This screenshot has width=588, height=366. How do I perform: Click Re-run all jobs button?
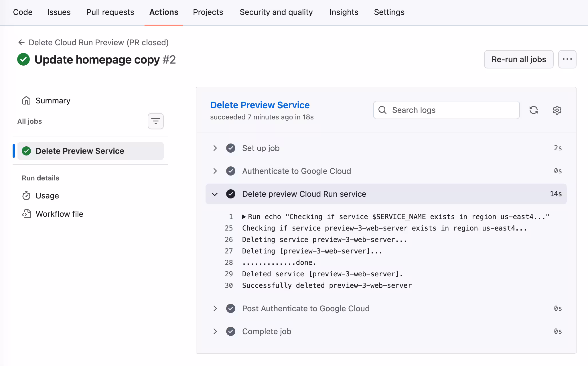[519, 59]
